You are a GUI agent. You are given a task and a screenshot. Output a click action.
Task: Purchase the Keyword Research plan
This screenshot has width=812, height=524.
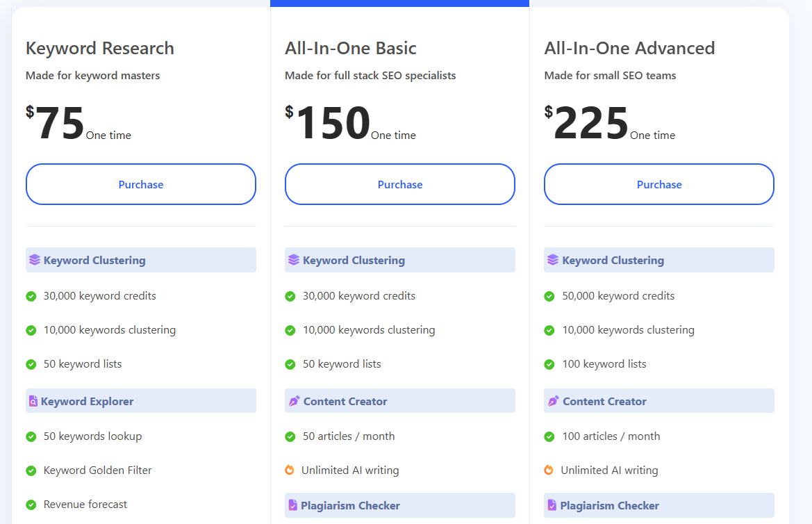[x=141, y=184]
